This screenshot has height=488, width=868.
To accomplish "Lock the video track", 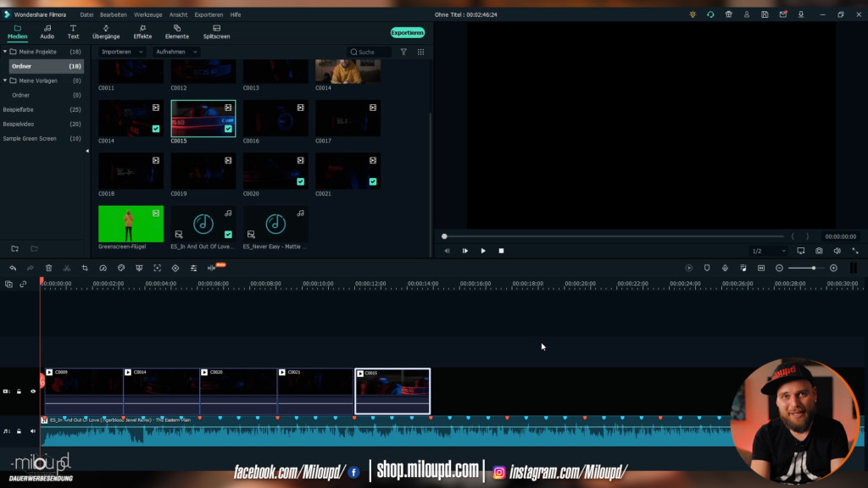I will (19, 391).
